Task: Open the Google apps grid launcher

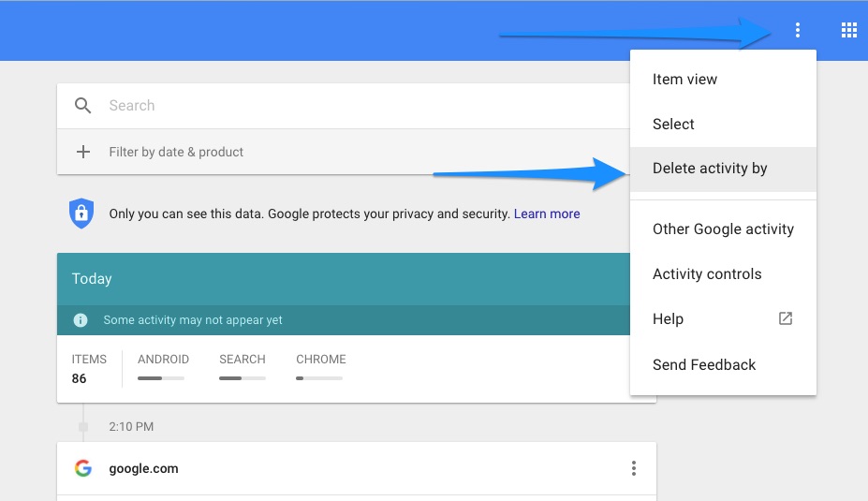Action: 848,31
